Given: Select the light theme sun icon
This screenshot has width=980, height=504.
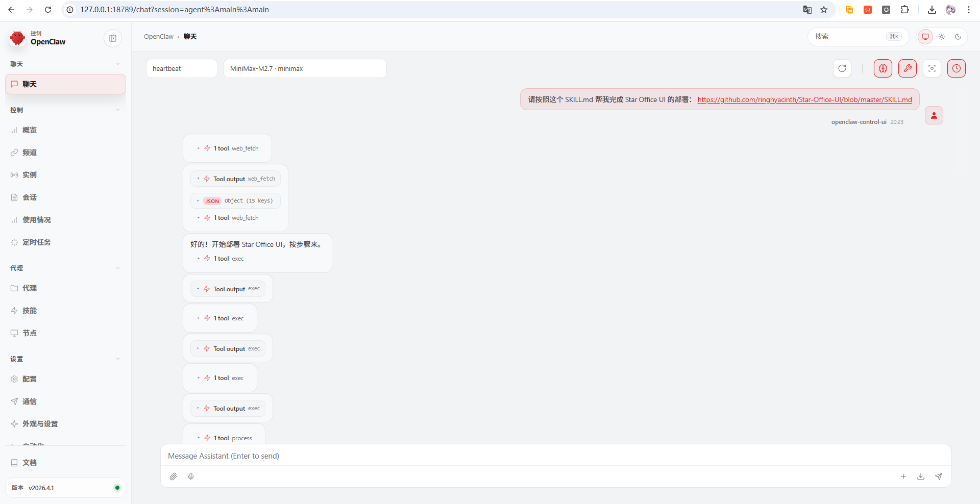Looking at the screenshot, I should point(942,37).
